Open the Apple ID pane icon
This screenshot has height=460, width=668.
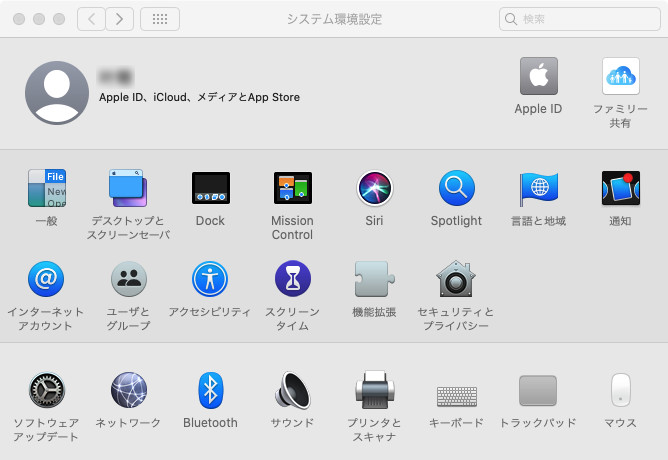[x=538, y=76]
